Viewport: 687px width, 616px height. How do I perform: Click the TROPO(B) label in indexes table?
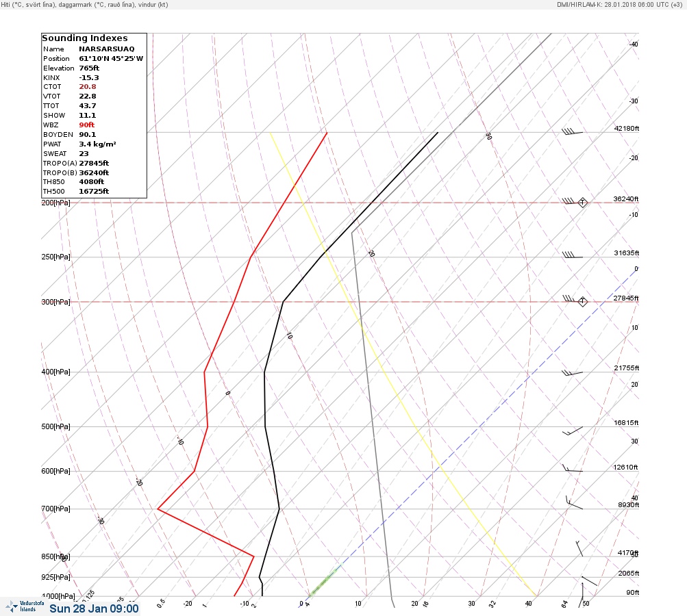click(x=60, y=173)
